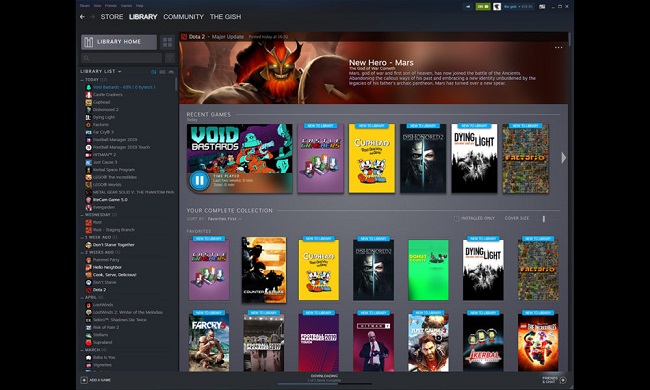Viewport: 650px width, 390px height.
Task: Select Dota 2 icon in library list
Action: [89, 290]
